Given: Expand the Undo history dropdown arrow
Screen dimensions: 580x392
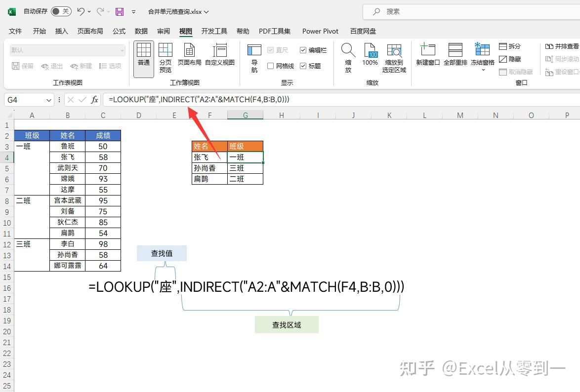Looking at the screenshot, I should (89, 12).
